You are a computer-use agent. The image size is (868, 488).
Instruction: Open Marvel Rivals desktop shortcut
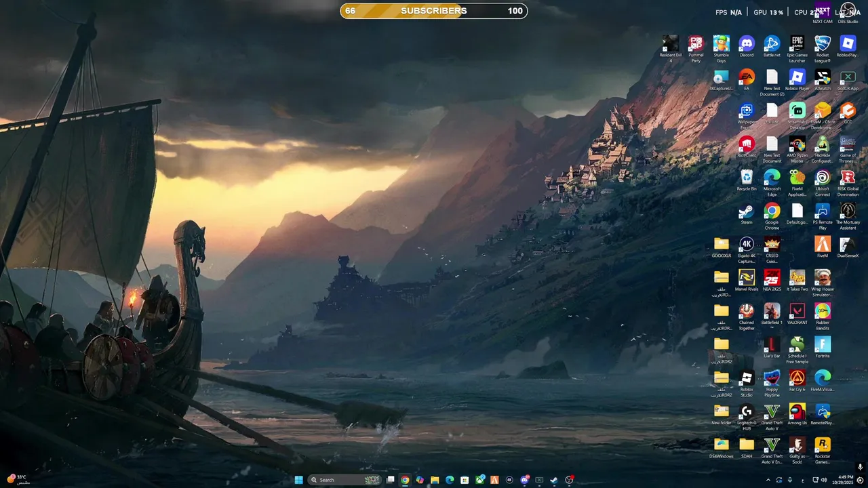[x=747, y=279]
